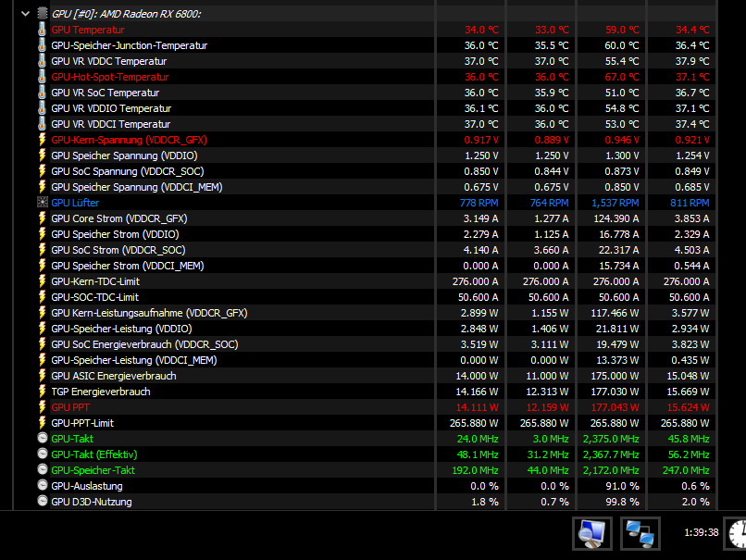Select the GPU-Auslastung label
Viewport: 746px width, 560px height.
87,486
